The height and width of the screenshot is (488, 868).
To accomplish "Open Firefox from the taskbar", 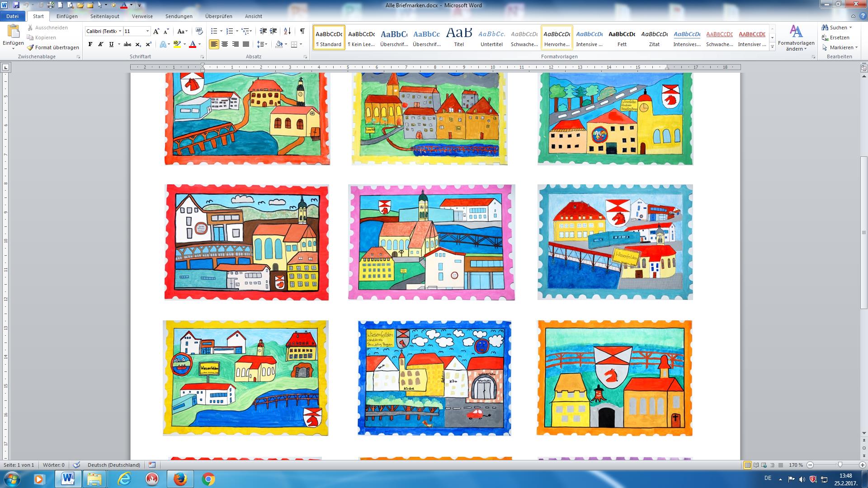I will pyautogui.click(x=180, y=479).
